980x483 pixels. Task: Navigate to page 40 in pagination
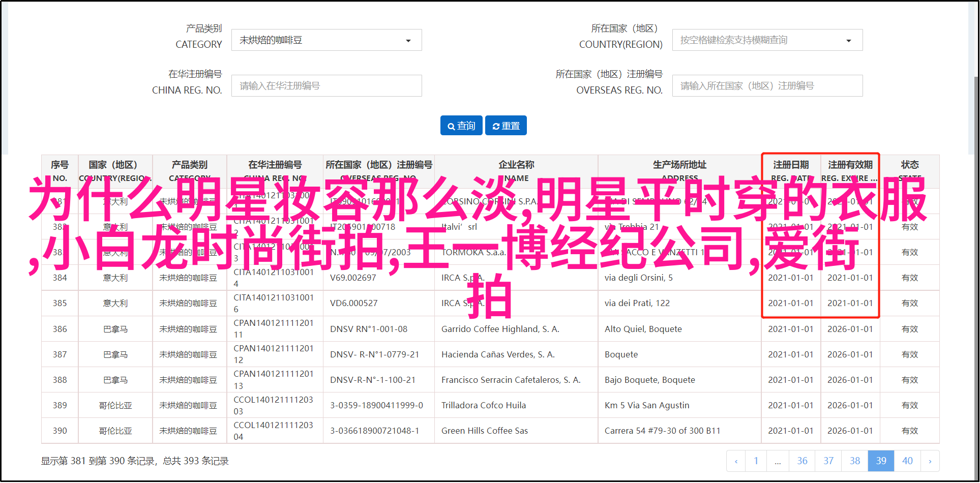[907, 461]
